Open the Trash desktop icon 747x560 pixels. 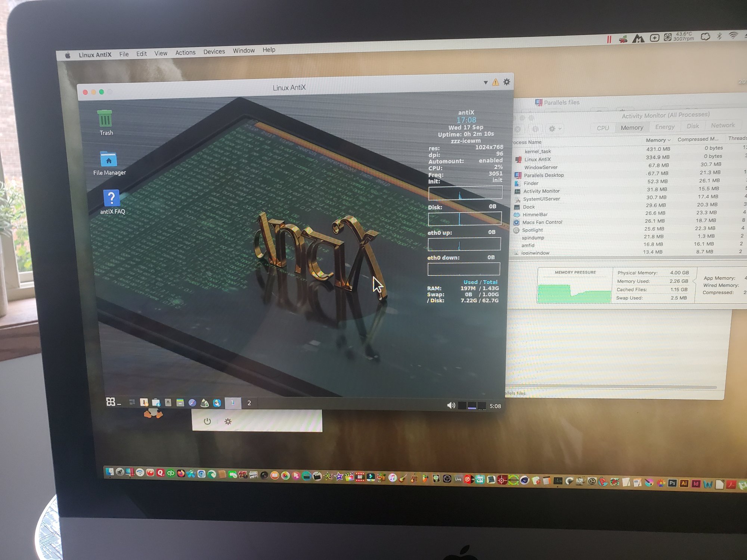(x=105, y=119)
